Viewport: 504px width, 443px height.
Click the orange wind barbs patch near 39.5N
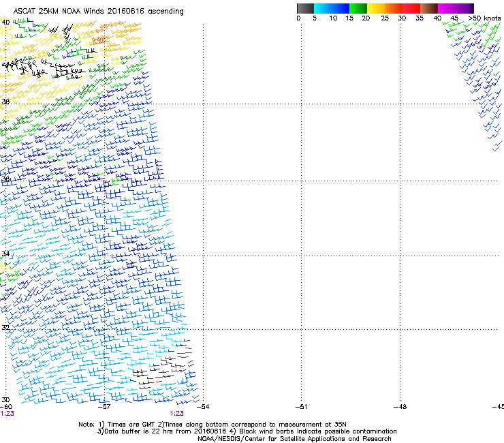tap(100, 40)
